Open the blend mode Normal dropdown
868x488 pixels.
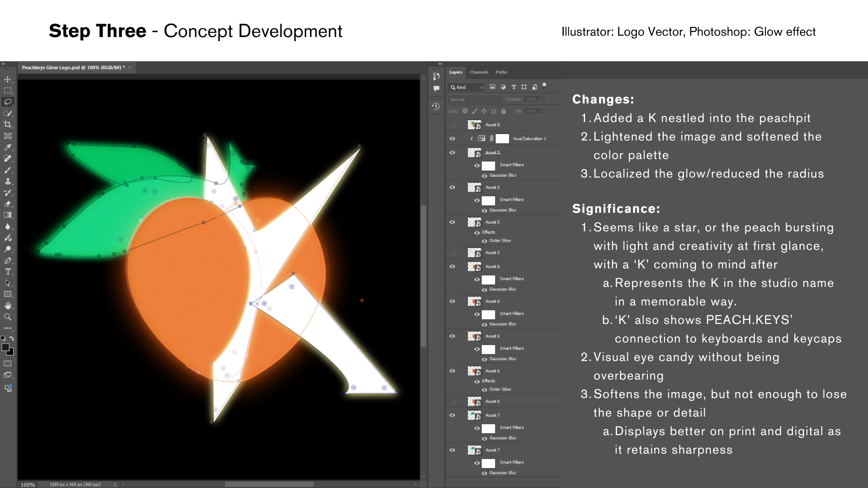tap(475, 99)
